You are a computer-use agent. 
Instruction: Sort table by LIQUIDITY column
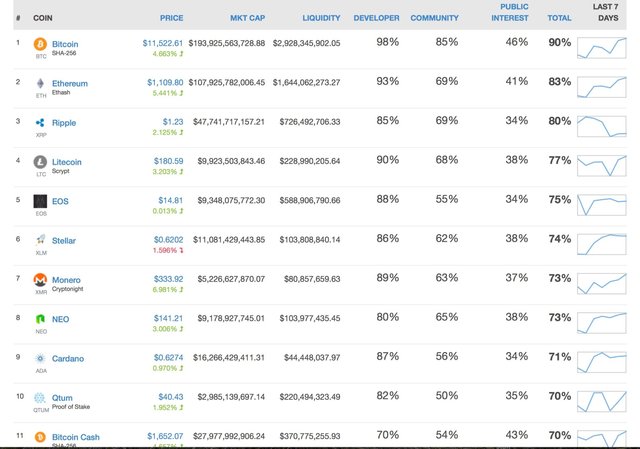point(321,18)
